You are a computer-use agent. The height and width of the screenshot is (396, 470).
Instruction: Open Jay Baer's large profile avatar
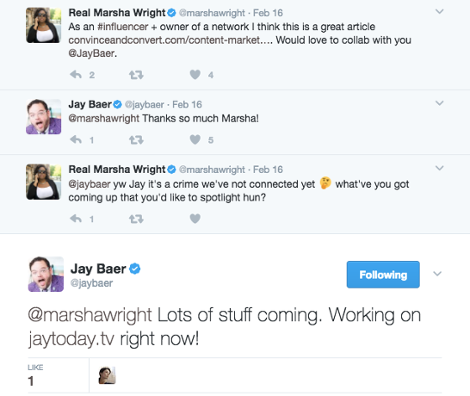(x=46, y=274)
